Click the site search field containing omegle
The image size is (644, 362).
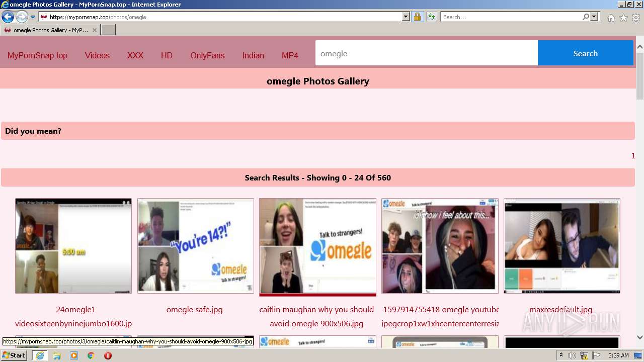[427, 53]
